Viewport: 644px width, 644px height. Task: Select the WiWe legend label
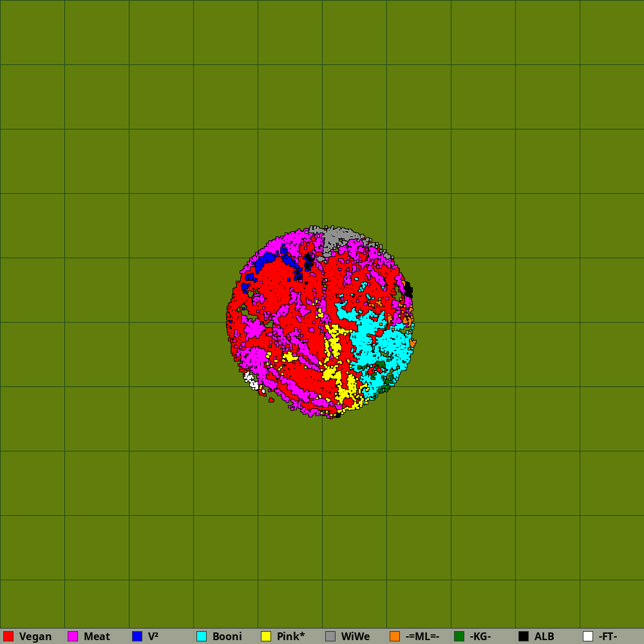click(x=355, y=637)
